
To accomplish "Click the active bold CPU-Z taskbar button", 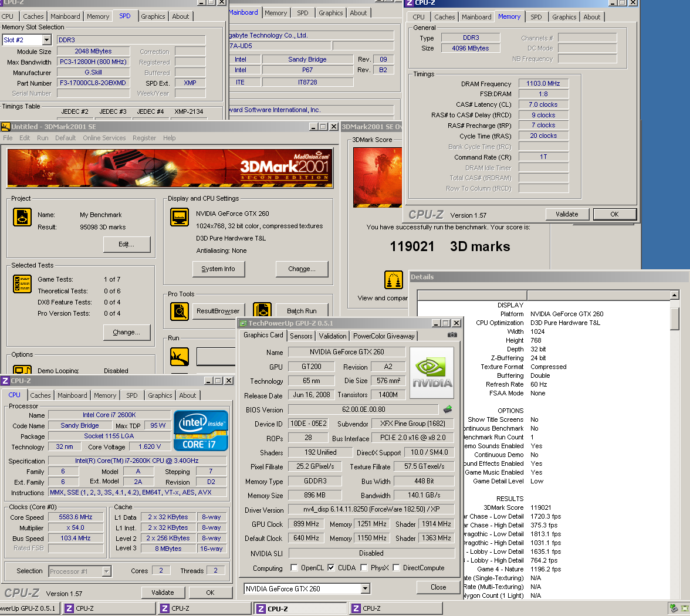I will pyautogui.click(x=300, y=608).
